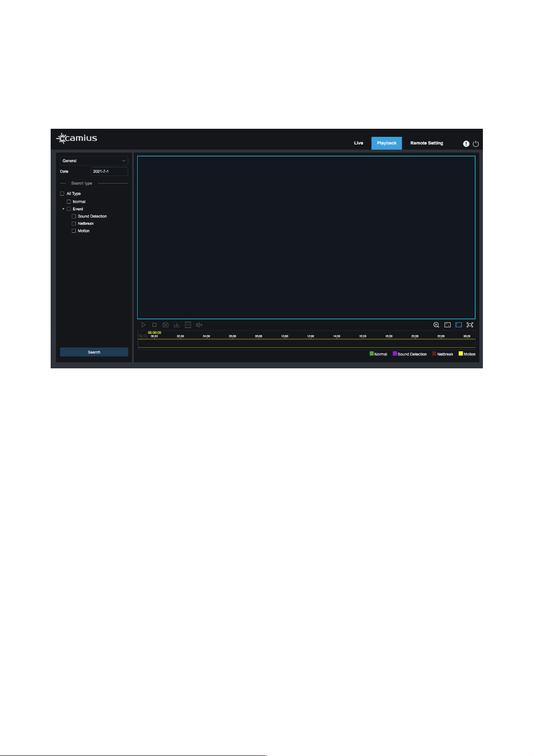Check the All Type checkbox
This screenshot has width=534, height=756.
(x=62, y=194)
